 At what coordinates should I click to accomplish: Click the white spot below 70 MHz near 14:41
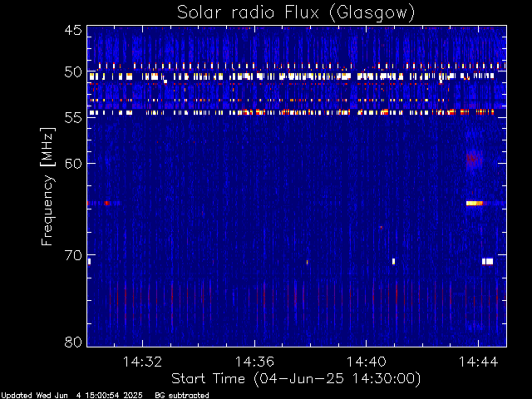pyautogui.click(x=393, y=261)
